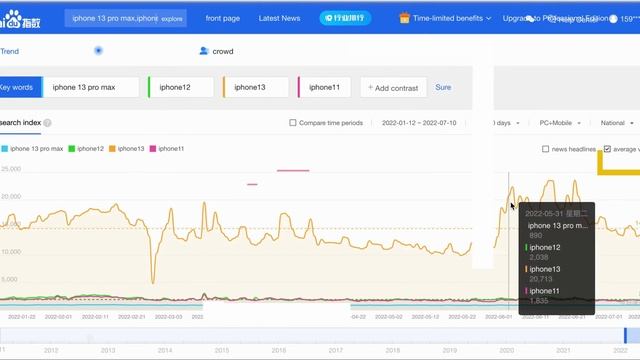The image size is (640, 360).
Task: Click Add contrast button
Action: point(393,87)
